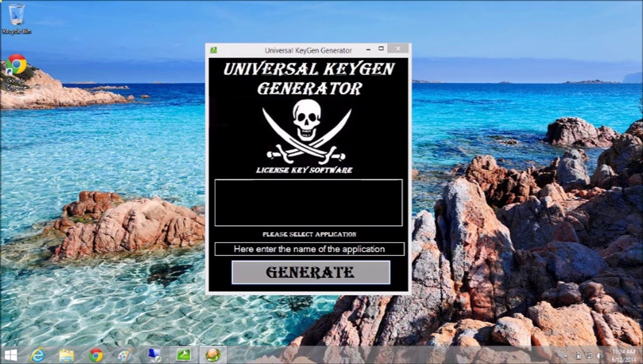
Task: Launch Internet Explorer from the taskbar
Action: pyautogui.click(x=37, y=355)
